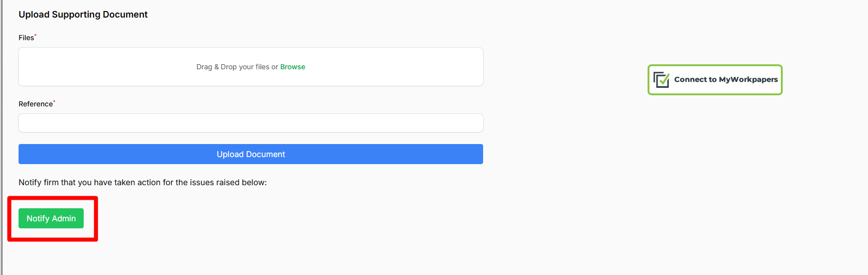The image size is (868, 275).
Task: Select the Reference field label
Action: point(36,104)
